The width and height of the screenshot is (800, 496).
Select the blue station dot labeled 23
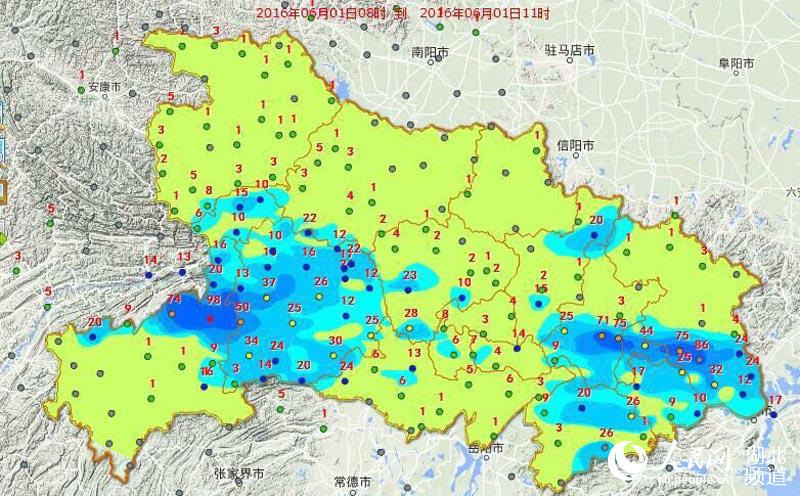tap(409, 288)
